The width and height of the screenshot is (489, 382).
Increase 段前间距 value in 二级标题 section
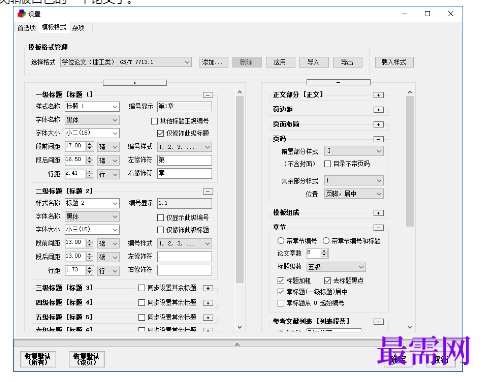tap(90, 241)
